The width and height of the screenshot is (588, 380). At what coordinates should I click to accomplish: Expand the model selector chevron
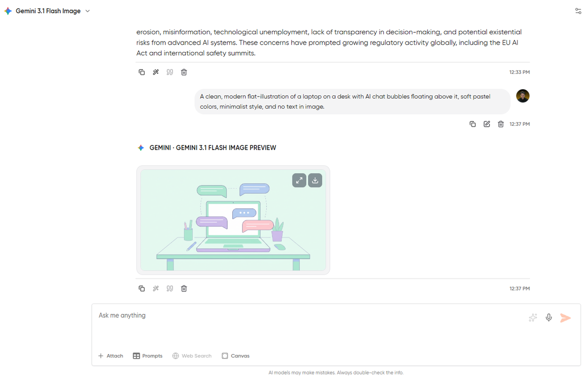pos(87,10)
